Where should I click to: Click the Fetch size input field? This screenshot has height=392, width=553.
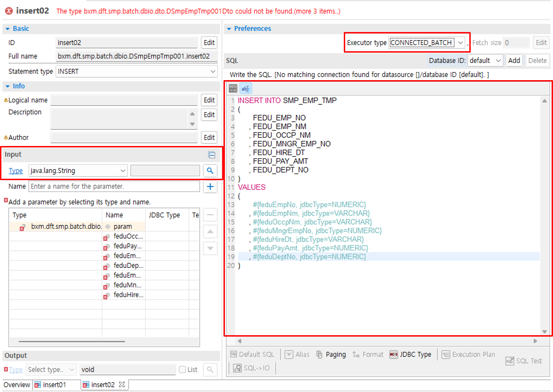pyautogui.click(x=516, y=43)
